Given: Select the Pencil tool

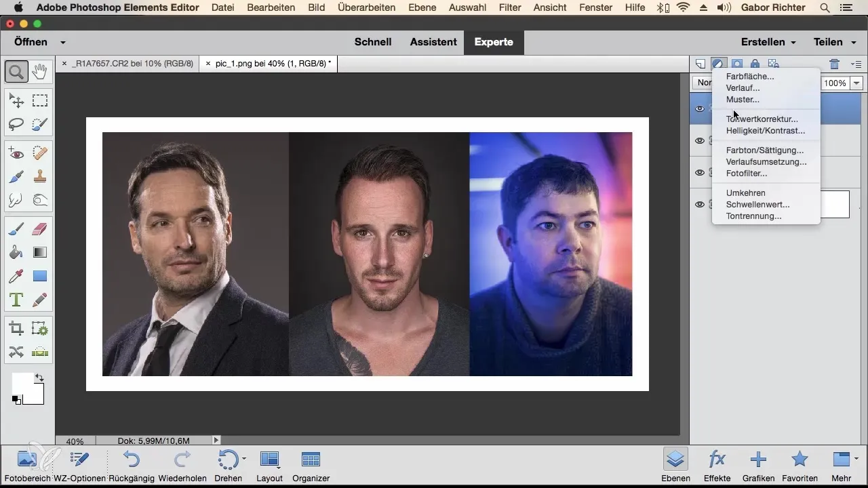Looking at the screenshot, I should (40, 299).
